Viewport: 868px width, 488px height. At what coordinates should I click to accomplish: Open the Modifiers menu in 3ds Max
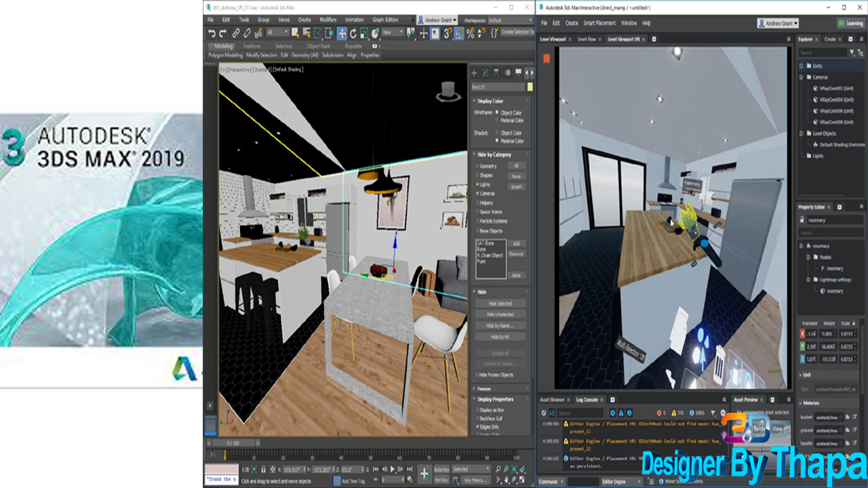pos(328,20)
